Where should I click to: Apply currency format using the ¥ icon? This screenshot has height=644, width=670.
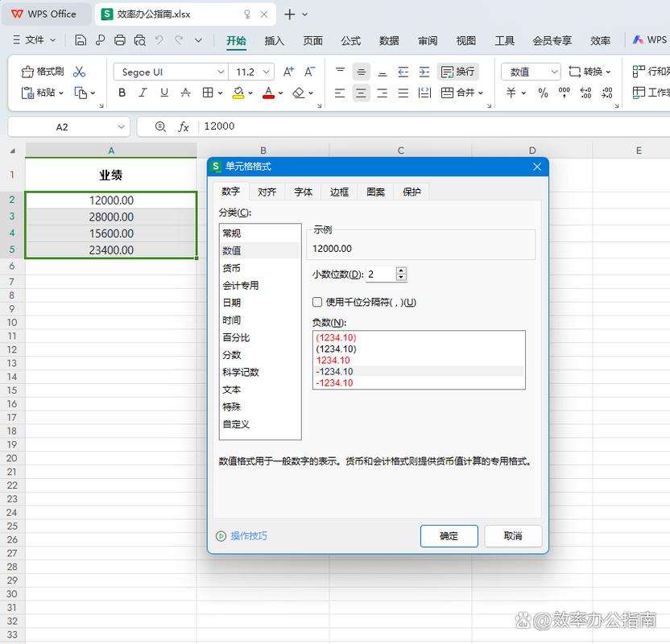click(511, 93)
